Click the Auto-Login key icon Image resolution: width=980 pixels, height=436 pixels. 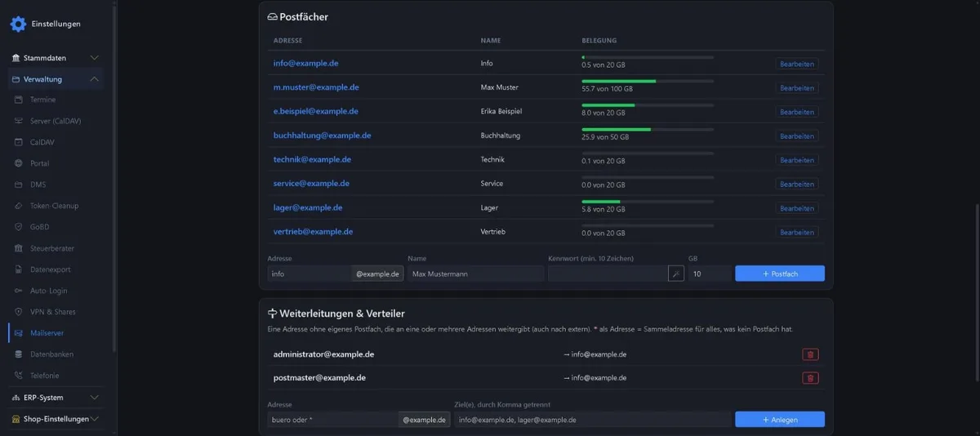click(20, 291)
